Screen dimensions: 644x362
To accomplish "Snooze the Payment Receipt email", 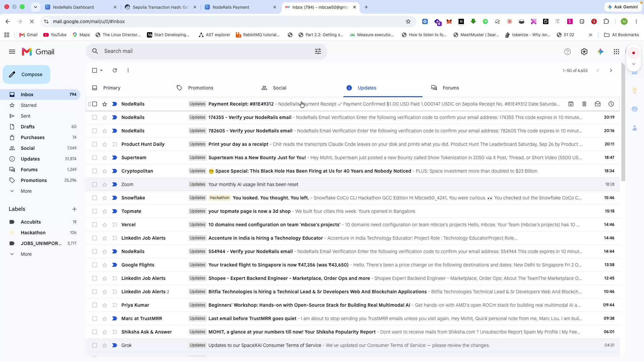I will coord(611,104).
